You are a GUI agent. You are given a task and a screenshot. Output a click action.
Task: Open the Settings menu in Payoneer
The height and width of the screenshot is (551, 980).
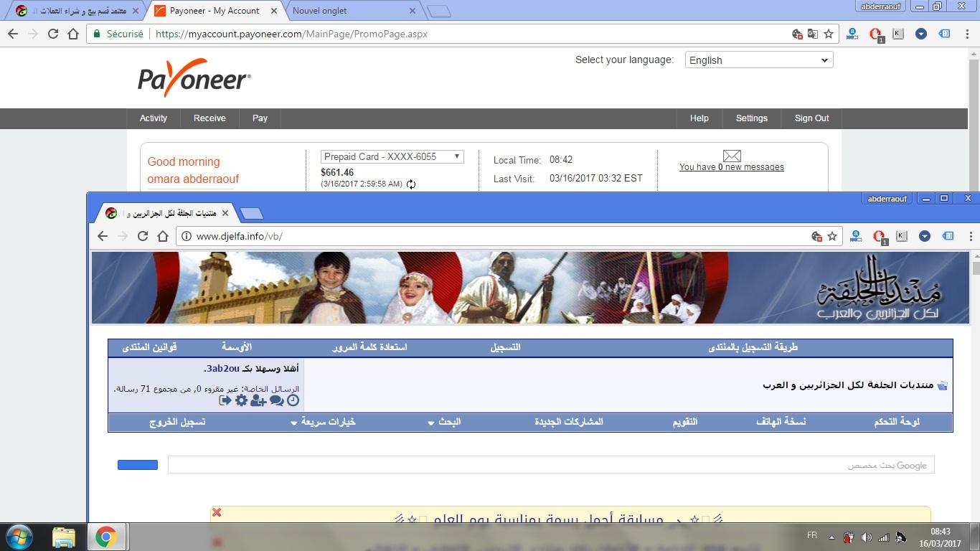[752, 118]
